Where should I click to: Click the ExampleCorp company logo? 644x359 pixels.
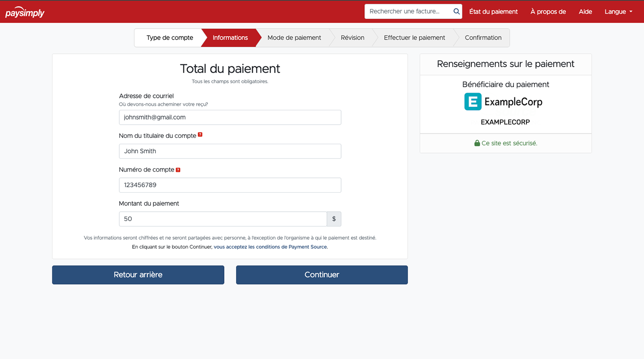tap(473, 101)
